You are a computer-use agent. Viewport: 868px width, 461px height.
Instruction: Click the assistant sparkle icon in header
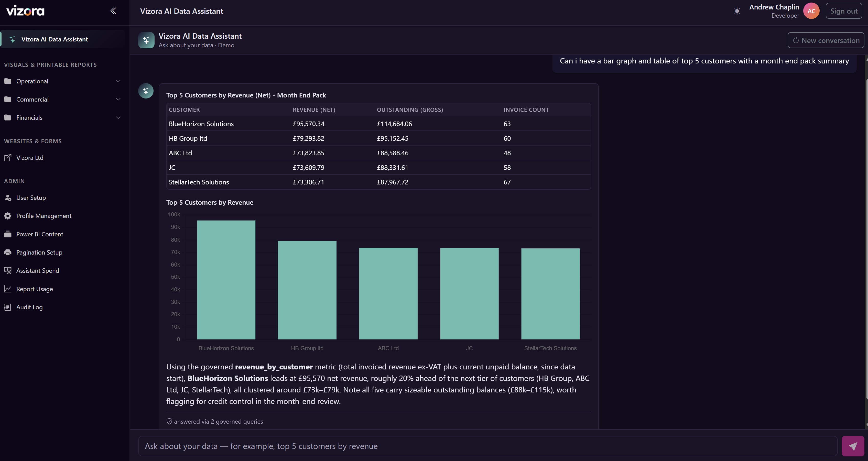pos(146,40)
